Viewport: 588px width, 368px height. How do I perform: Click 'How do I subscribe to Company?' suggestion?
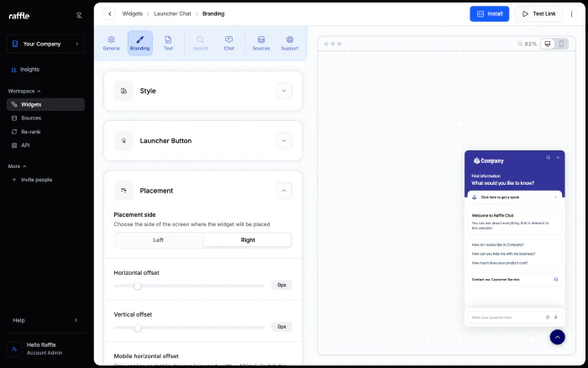(x=497, y=244)
